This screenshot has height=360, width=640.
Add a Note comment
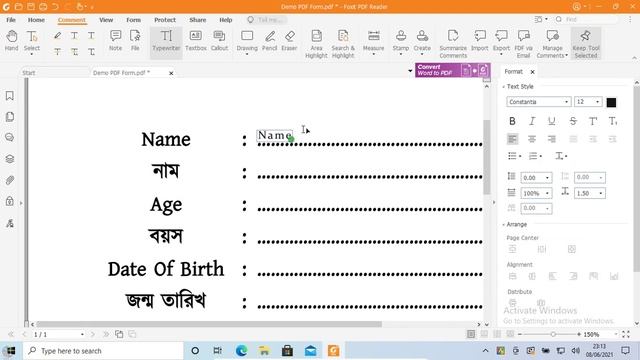[x=116, y=40]
